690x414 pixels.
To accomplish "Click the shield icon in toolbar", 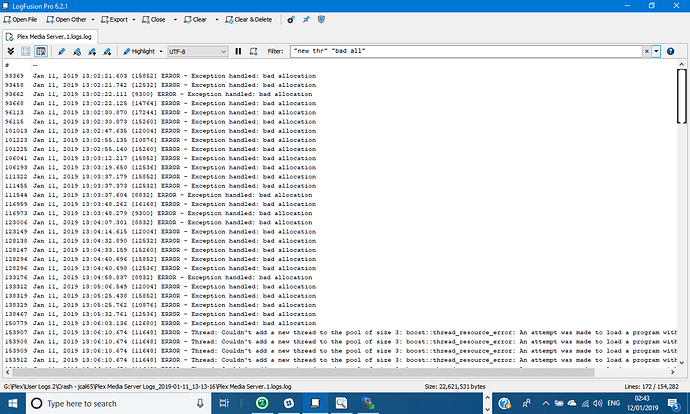I will point(321,19).
